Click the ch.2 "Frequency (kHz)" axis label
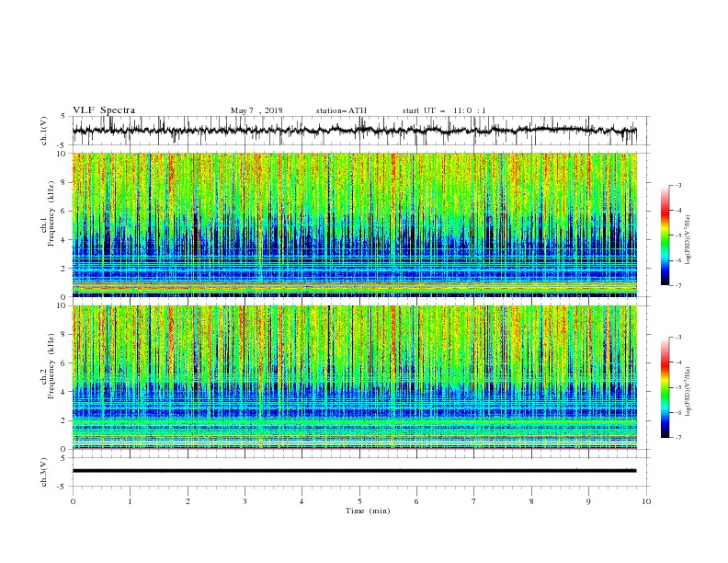Image resolution: width=728 pixels, height=563 pixels. point(51,365)
